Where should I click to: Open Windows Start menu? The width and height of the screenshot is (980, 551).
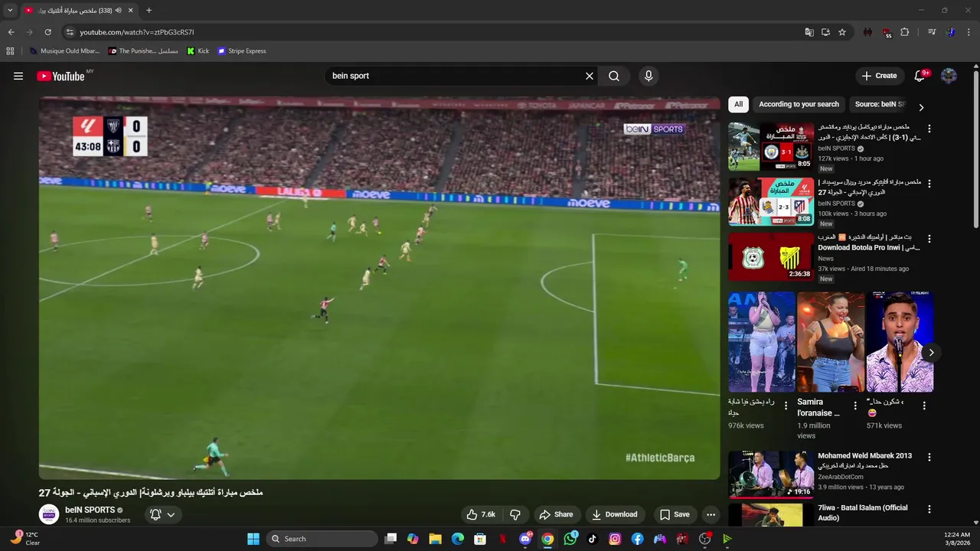tap(253, 539)
